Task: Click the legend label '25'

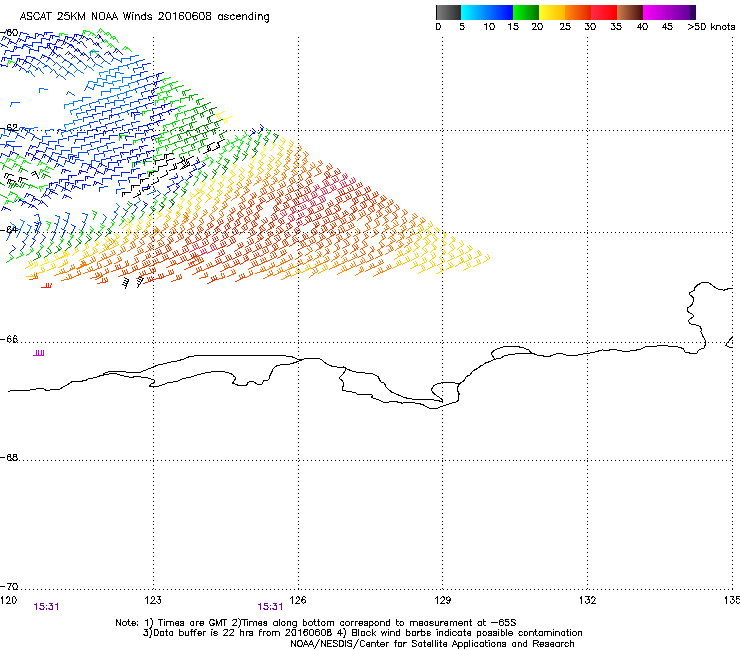Action: pos(565,27)
